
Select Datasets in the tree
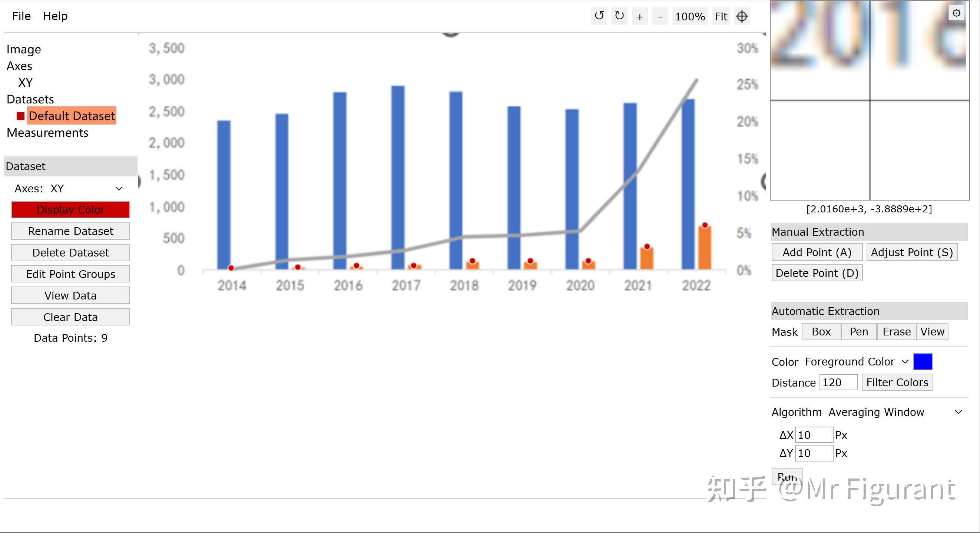[30, 99]
